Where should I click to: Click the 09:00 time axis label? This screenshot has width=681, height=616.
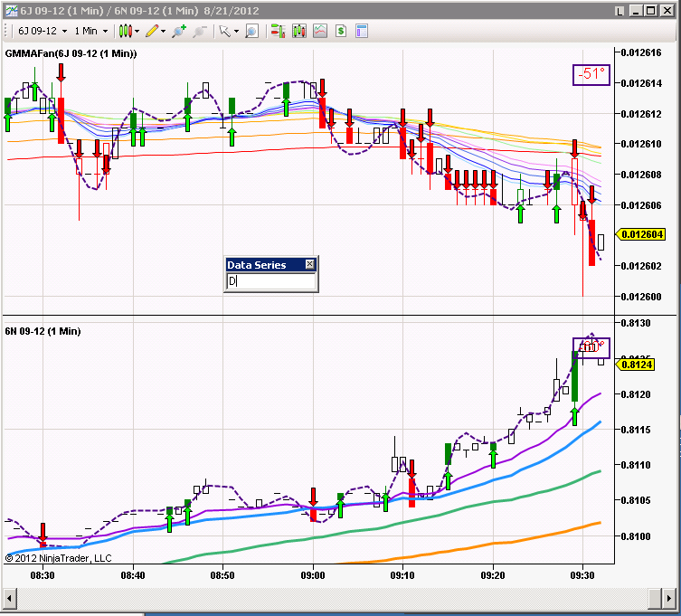(x=313, y=575)
